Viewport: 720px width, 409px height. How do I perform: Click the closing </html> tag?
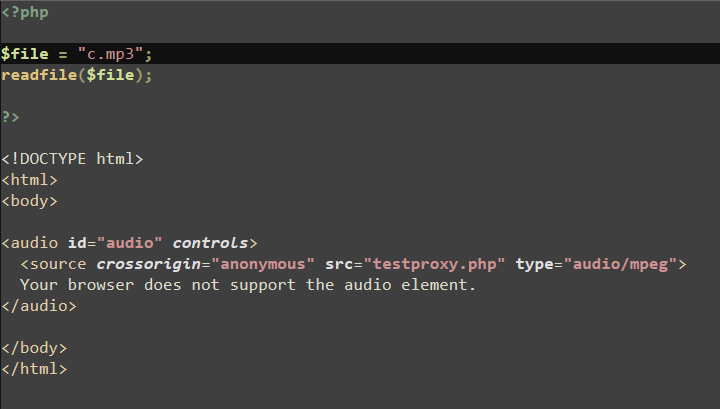click(x=34, y=369)
